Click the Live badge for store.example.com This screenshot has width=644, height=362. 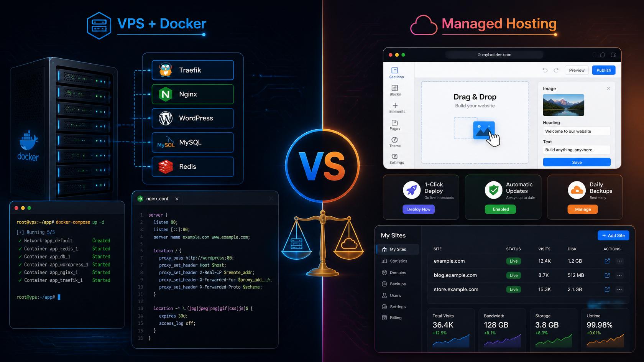click(514, 290)
